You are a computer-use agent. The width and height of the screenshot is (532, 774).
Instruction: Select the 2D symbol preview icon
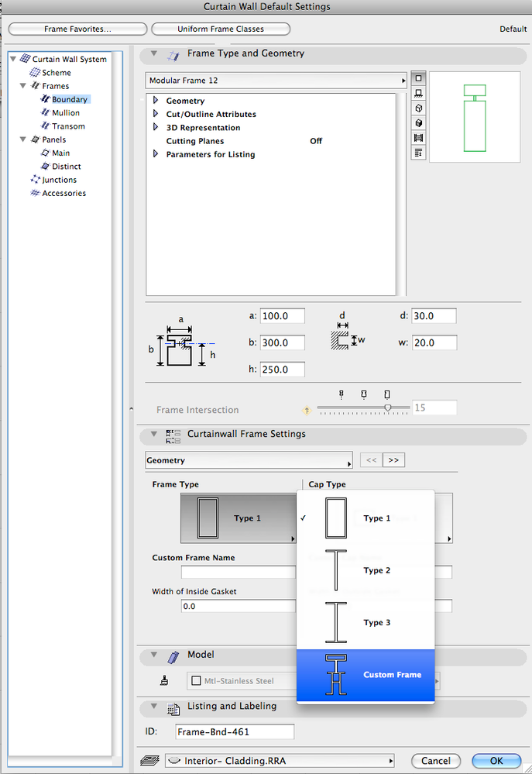click(x=418, y=78)
